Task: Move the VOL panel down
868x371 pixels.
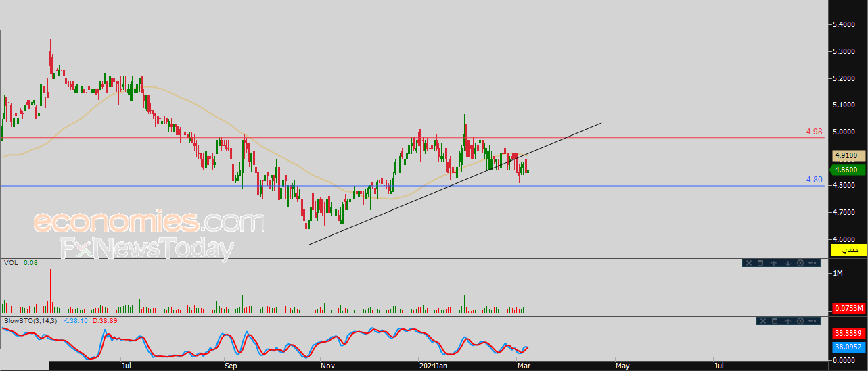Action: pos(787,263)
